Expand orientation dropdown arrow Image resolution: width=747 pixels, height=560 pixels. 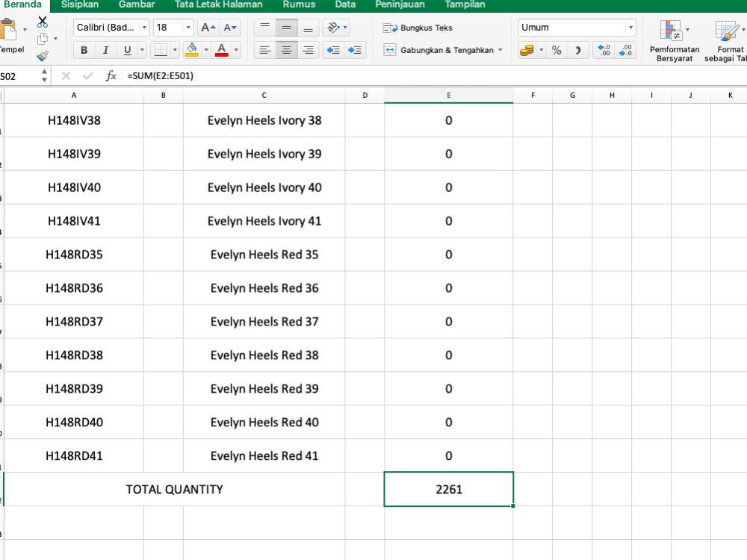[x=345, y=28]
